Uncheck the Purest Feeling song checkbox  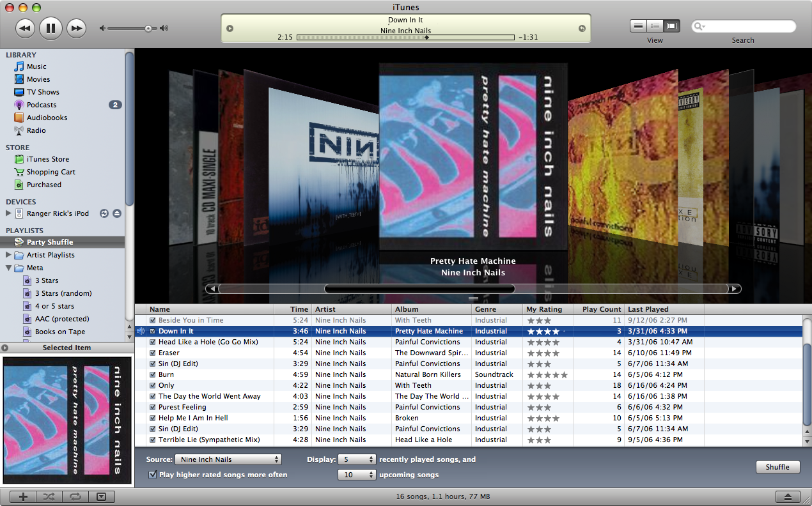(153, 407)
